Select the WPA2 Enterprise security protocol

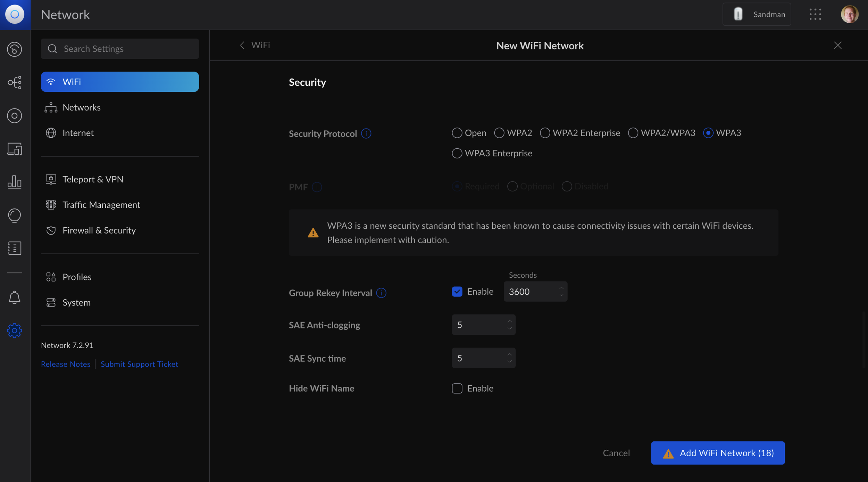(544, 133)
